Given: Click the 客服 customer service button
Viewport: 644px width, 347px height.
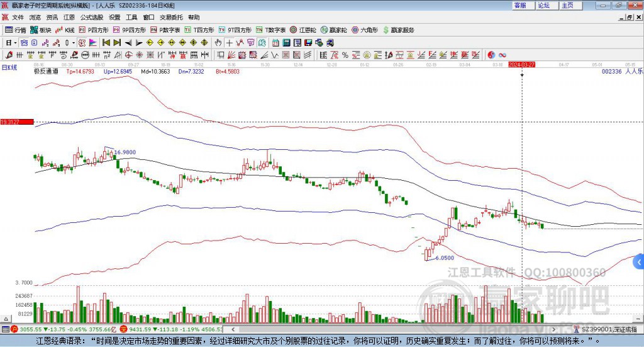Looking at the screenshot, I should click(x=523, y=5).
